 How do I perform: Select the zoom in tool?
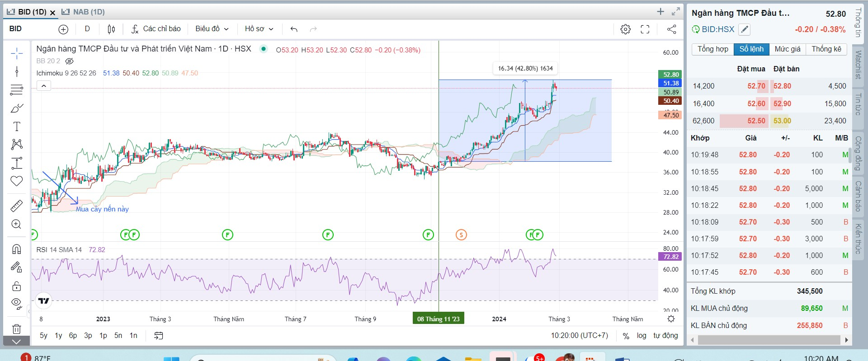click(17, 224)
